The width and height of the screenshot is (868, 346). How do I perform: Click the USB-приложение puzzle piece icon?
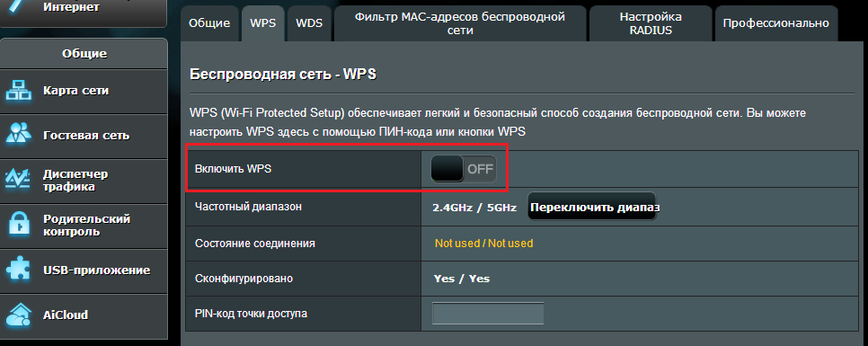pyautogui.click(x=19, y=271)
